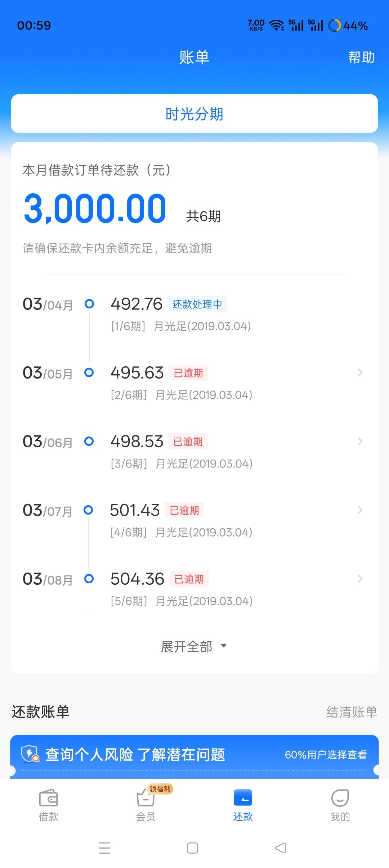This screenshot has height=868, width=389.
Task: Open chevron for 504.36 overdue installment
Action: tap(360, 579)
